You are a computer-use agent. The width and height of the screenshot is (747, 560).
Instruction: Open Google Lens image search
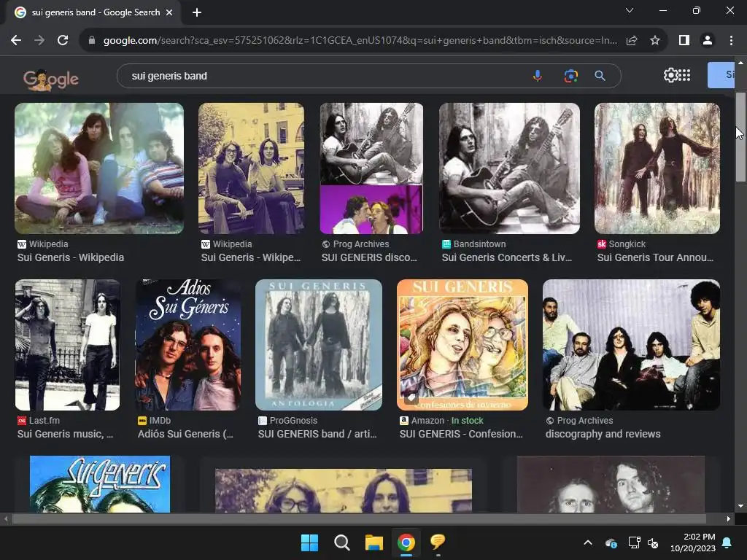pos(570,76)
